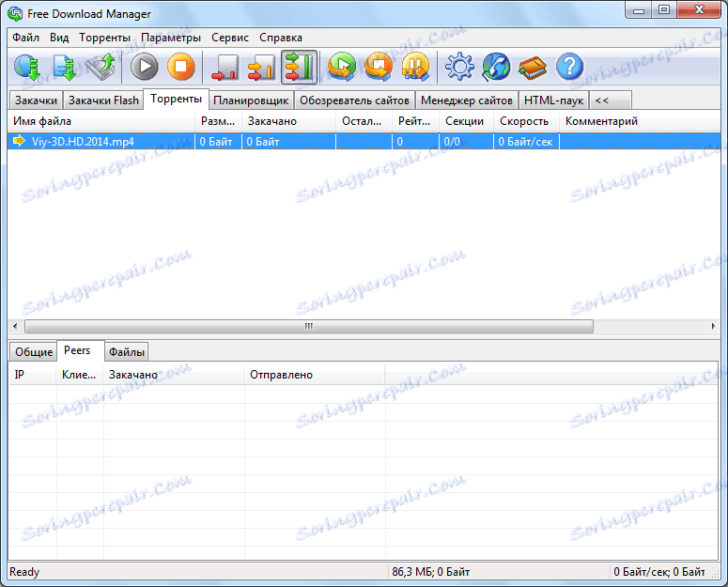Image resolution: width=728 pixels, height=587 pixels.
Task: Select medium traffic usage mode
Action: coord(262,68)
